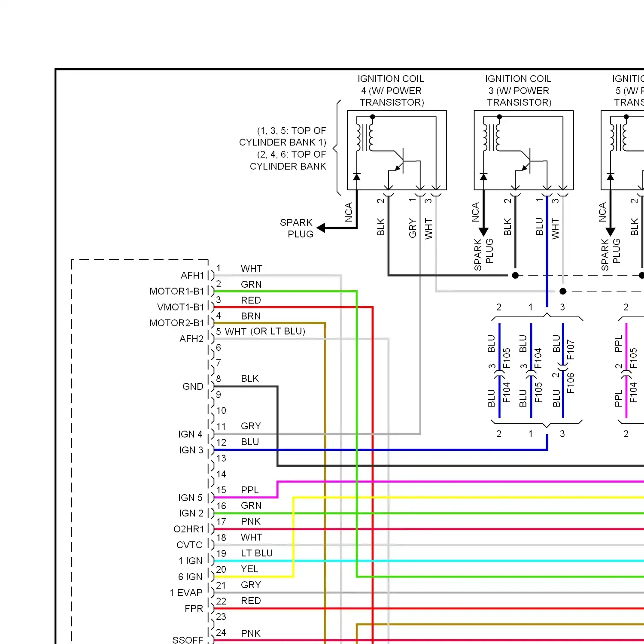644x644 pixels.
Task: Click the IGNITION COIL 4 title label
Action: pyautogui.click(x=391, y=91)
